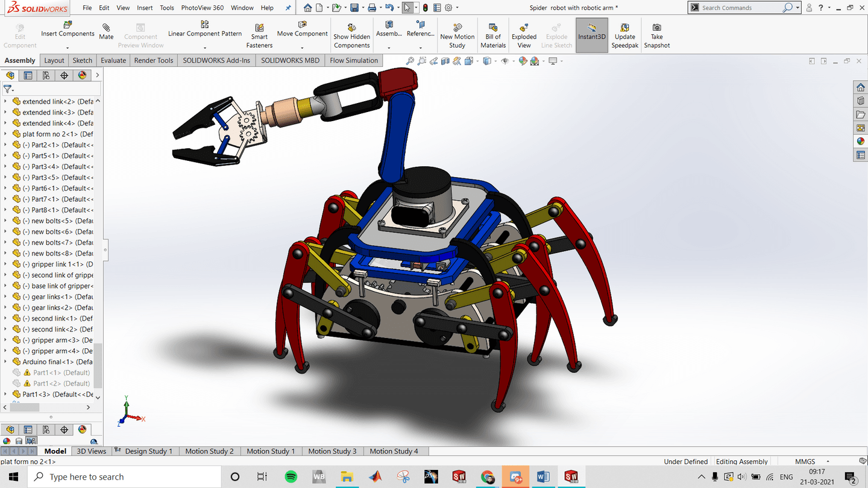Image resolution: width=868 pixels, height=488 pixels.
Task: Open the Appearances tab in task pane
Action: [861, 142]
